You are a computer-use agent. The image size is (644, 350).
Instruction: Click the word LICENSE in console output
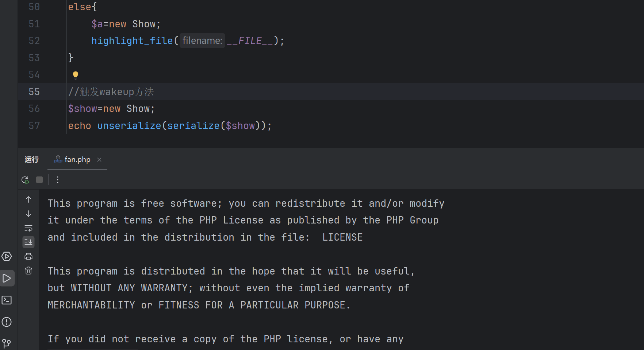coord(342,237)
